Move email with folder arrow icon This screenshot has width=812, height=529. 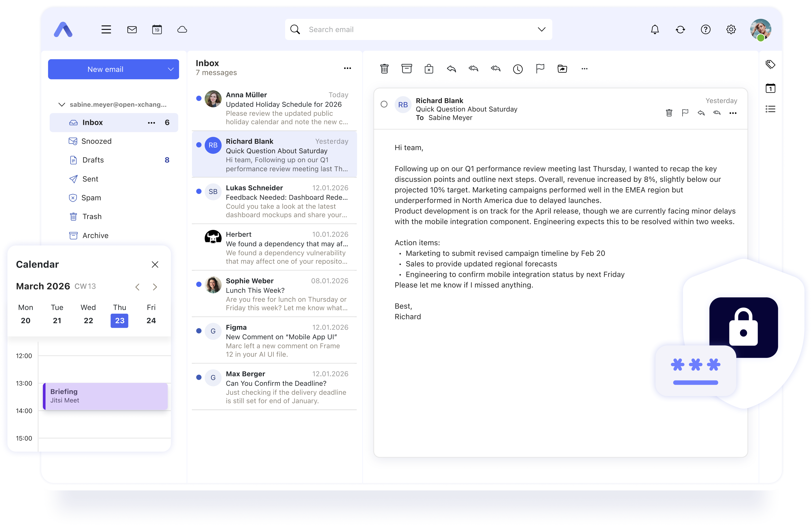pos(562,69)
